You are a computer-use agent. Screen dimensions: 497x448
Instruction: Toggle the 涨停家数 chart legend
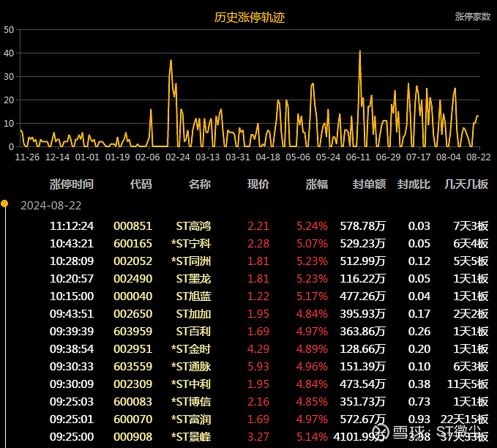point(472,16)
